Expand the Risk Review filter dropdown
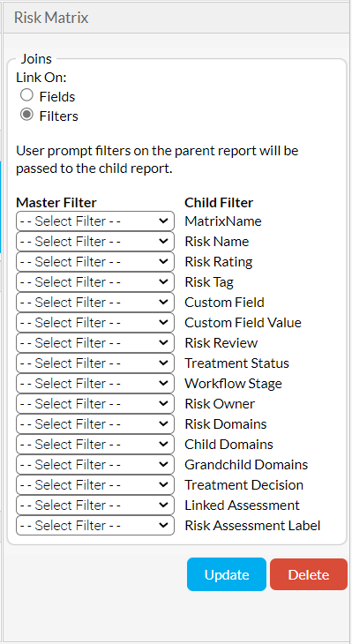This screenshot has height=644, width=352. [x=95, y=343]
